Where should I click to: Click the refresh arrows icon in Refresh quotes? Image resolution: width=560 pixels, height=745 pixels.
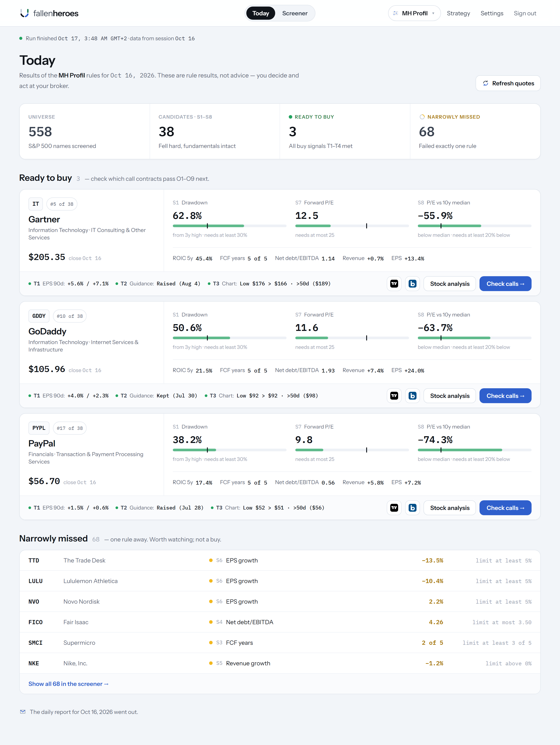click(x=485, y=83)
